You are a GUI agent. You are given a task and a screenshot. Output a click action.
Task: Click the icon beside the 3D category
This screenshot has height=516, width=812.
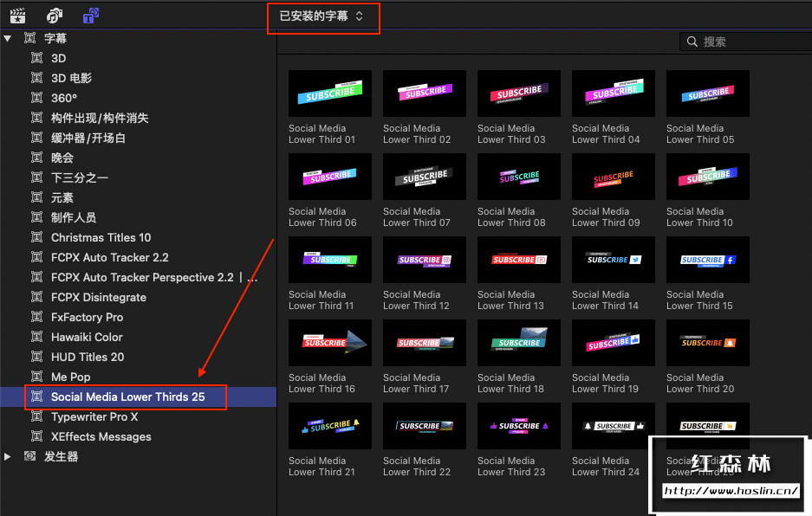click(36, 58)
